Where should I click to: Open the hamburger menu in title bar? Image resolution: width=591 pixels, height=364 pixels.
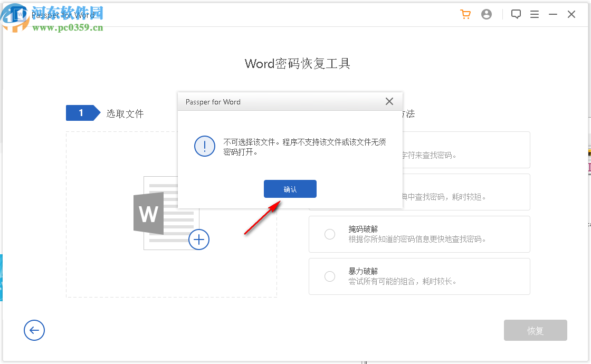tap(535, 14)
